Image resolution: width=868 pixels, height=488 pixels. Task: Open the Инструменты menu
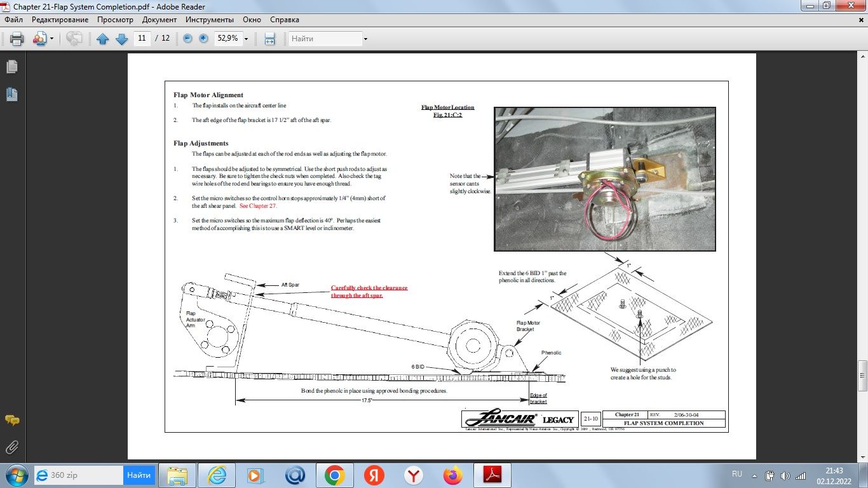(210, 20)
